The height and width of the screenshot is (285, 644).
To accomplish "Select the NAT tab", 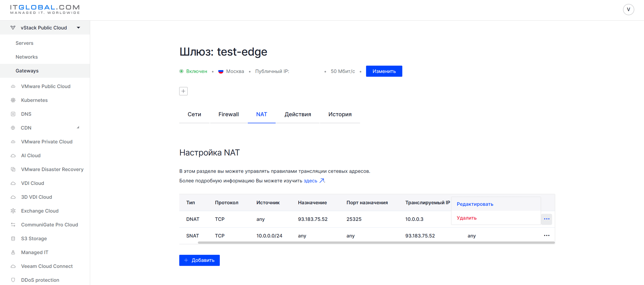I will pyautogui.click(x=261, y=114).
